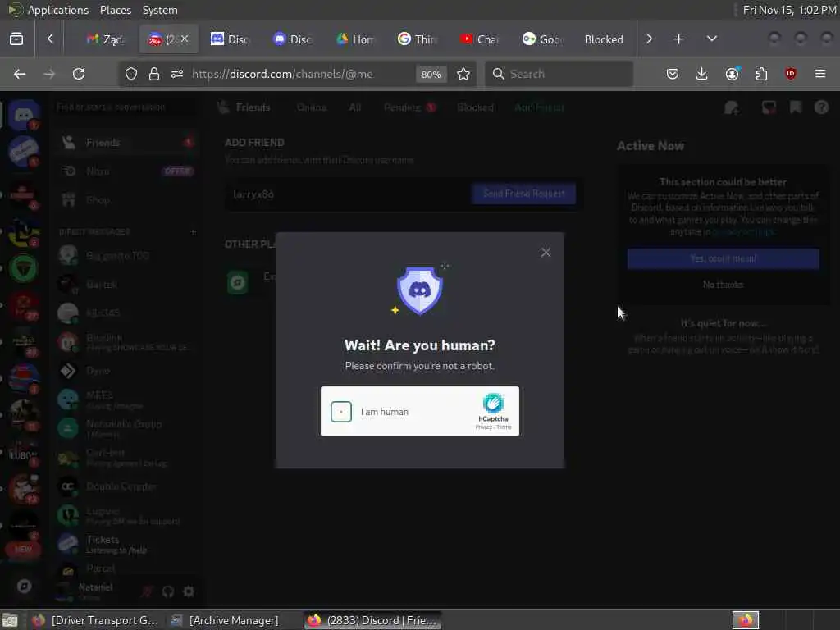Open Driver Transport G... taskbar window
The width and height of the screenshot is (840, 630).
95,620
